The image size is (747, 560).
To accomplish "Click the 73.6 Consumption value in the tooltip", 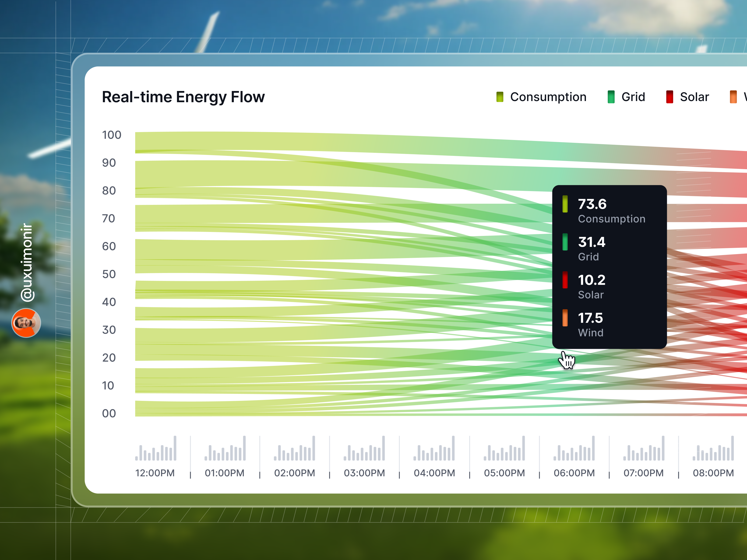I will 592,204.
